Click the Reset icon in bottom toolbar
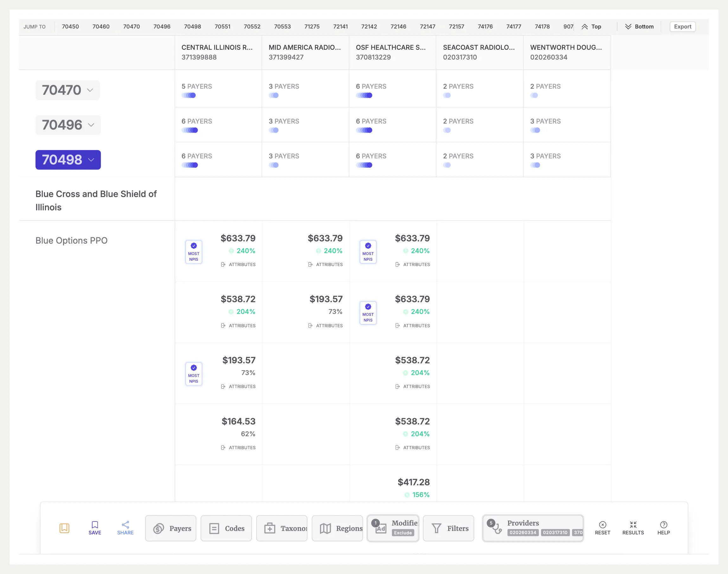The height and width of the screenshot is (574, 728). click(x=603, y=524)
